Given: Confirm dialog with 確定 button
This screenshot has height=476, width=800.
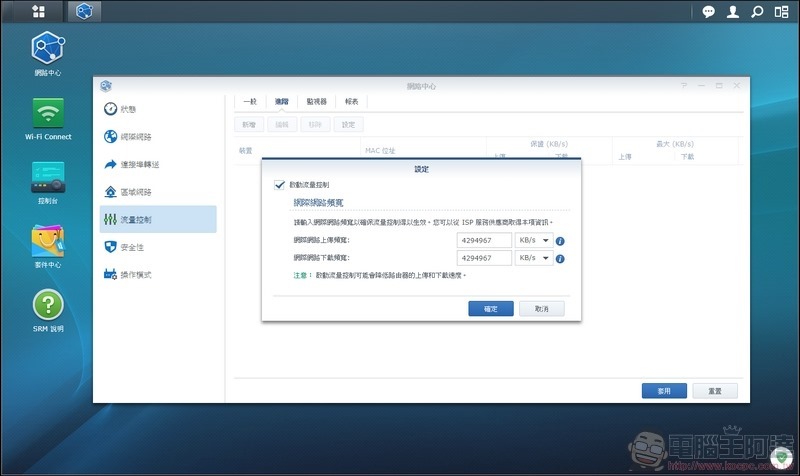Looking at the screenshot, I should point(491,309).
